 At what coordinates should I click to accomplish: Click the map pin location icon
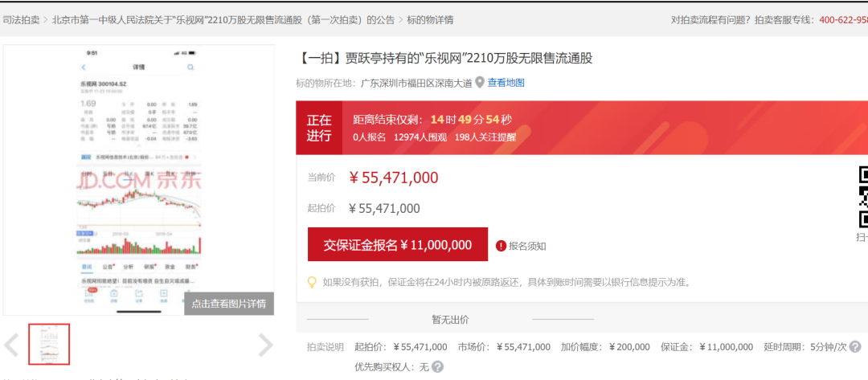click(x=480, y=83)
